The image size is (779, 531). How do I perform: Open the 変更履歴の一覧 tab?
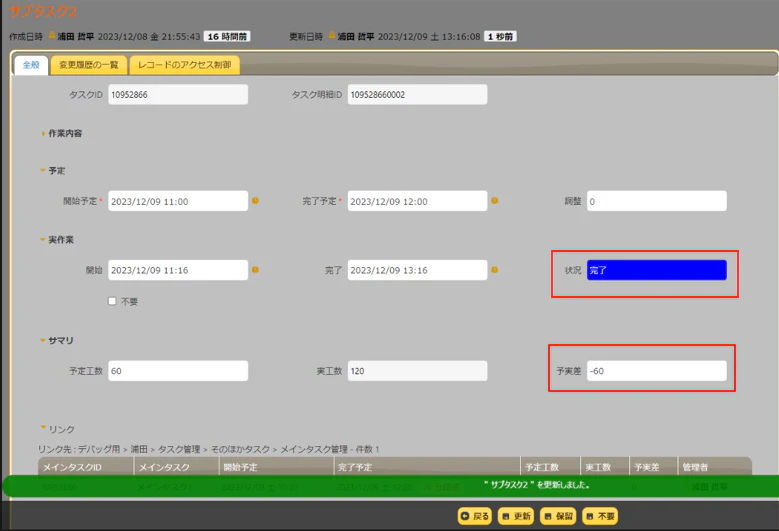89,65
